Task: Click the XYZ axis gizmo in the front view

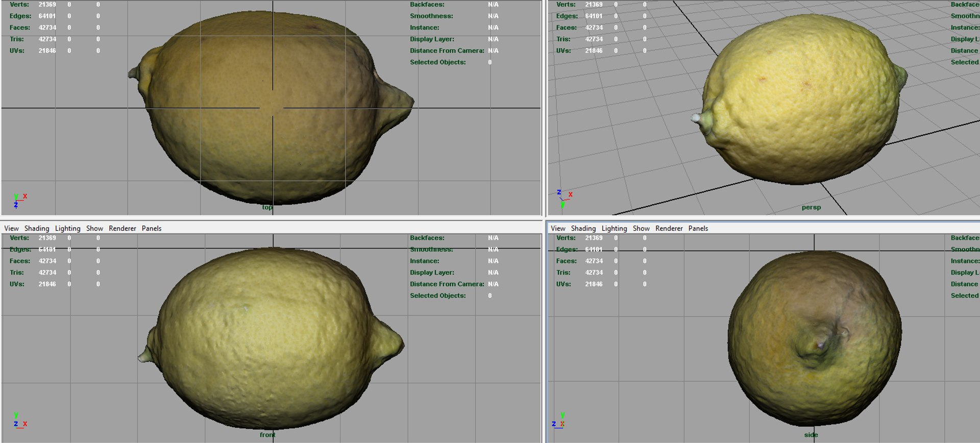Action: 20,420
